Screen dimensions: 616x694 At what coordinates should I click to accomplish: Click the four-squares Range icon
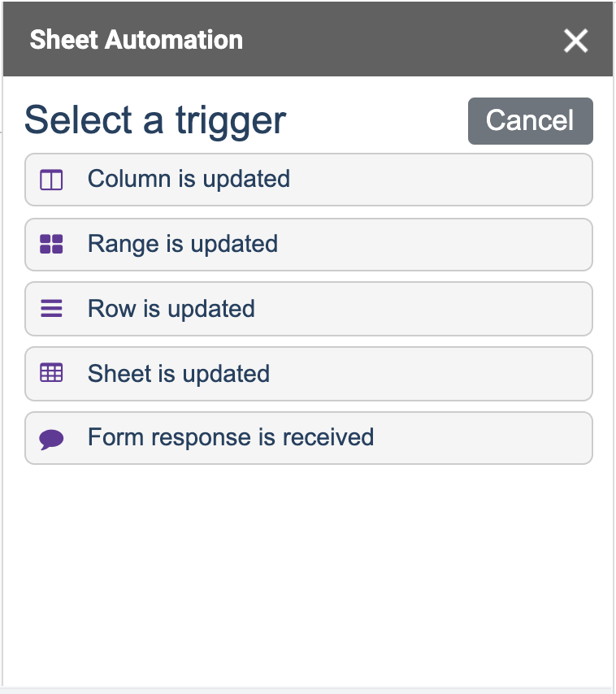51,245
